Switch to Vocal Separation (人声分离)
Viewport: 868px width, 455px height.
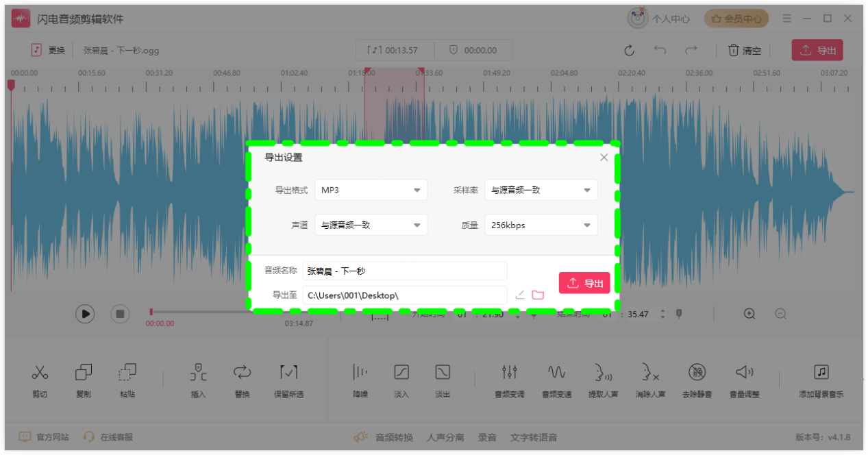(445, 437)
